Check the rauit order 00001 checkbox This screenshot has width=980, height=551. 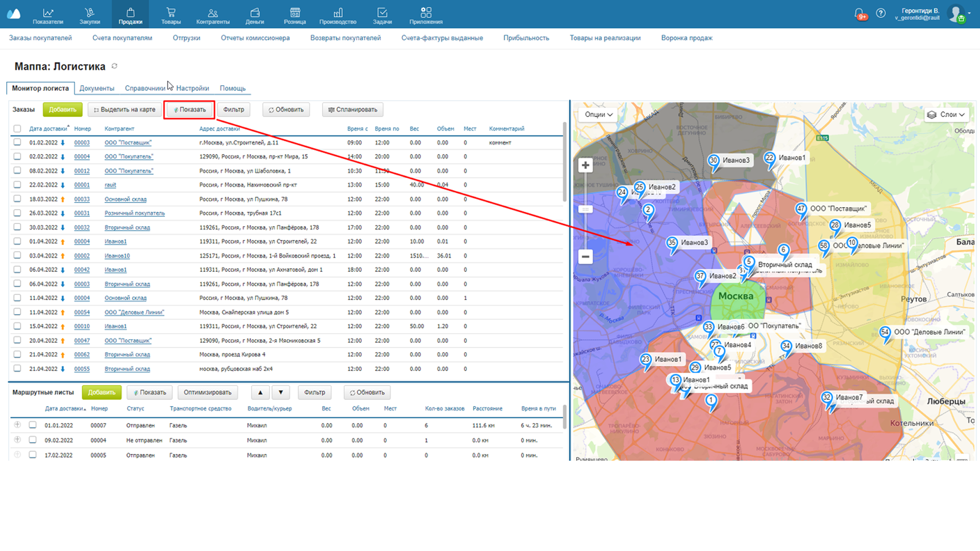pyautogui.click(x=17, y=185)
